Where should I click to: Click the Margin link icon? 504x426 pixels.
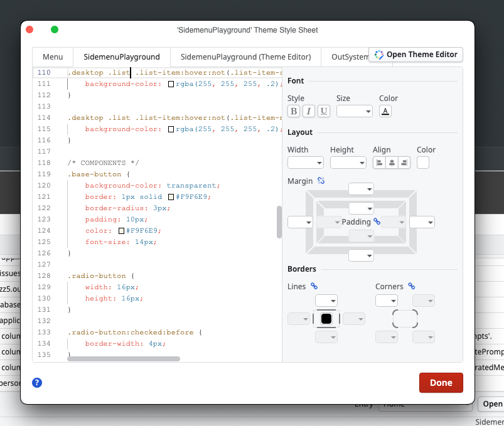(x=321, y=181)
